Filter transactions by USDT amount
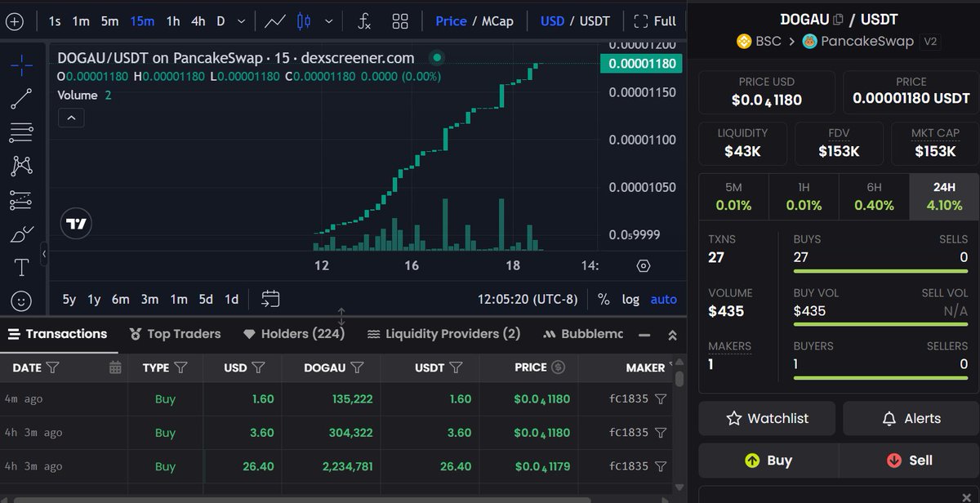Image resolution: width=980 pixels, height=503 pixels. (x=456, y=367)
